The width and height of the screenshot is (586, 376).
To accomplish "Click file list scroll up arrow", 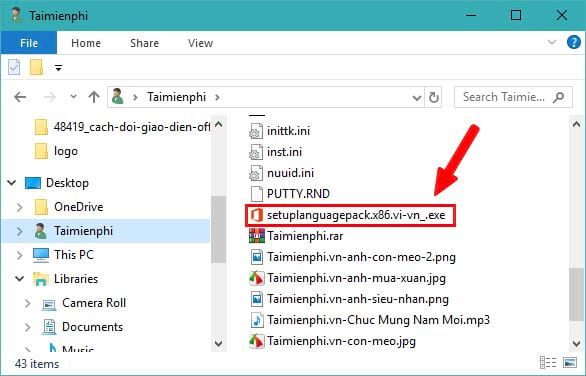I will [576, 124].
